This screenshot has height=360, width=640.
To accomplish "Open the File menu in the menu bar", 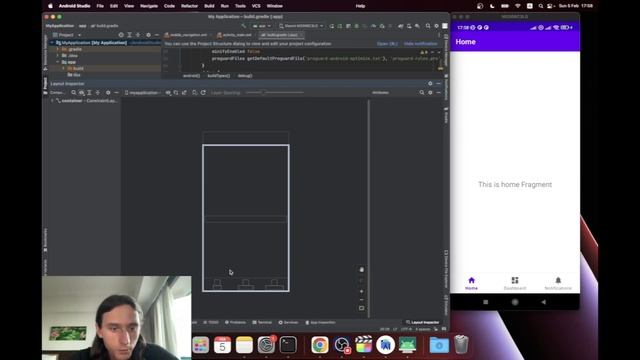I will point(100,6).
